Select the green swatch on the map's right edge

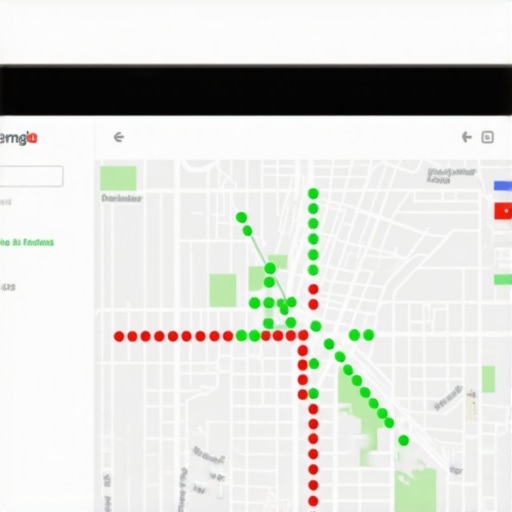503,279
